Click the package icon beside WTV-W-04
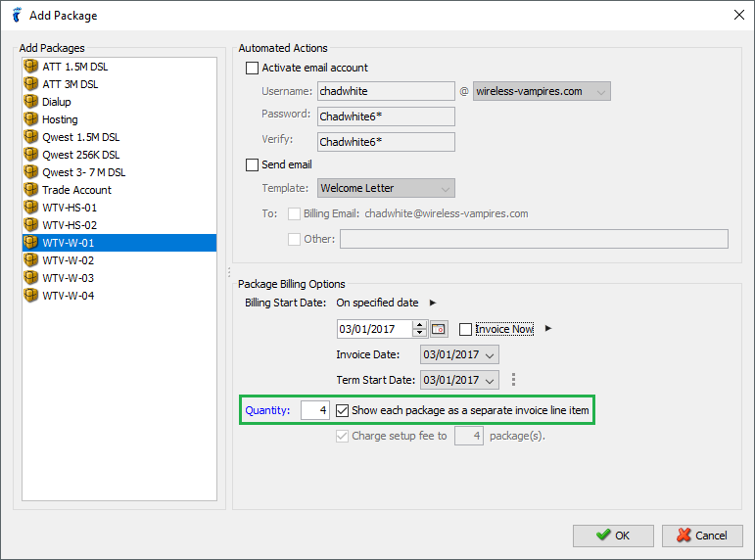 pyautogui.click(x=30, y=295)
